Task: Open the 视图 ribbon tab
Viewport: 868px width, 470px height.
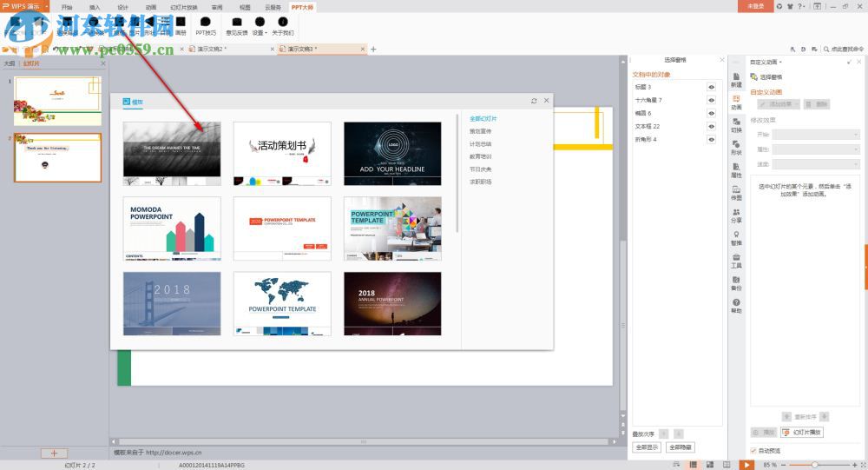Action: tap(245, 7)
